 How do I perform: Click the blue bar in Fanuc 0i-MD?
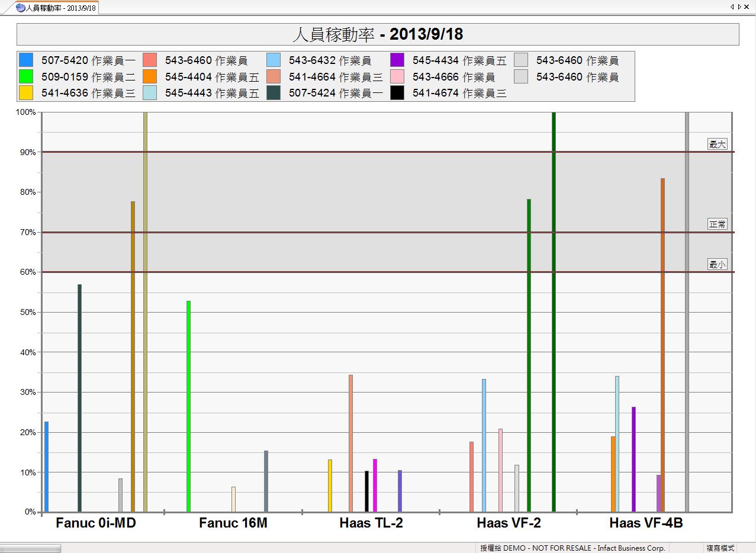tap(46, 467)
